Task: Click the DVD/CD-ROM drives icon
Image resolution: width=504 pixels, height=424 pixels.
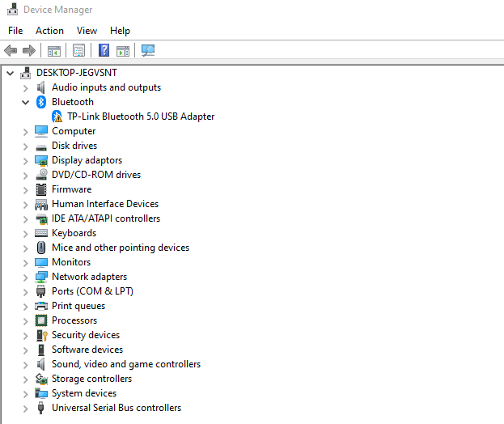Action: click(41, 175)
